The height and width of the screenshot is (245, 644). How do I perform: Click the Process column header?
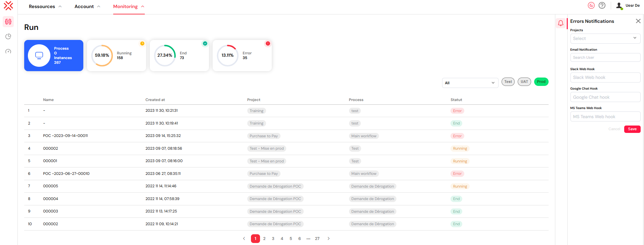tap(356, 100)
